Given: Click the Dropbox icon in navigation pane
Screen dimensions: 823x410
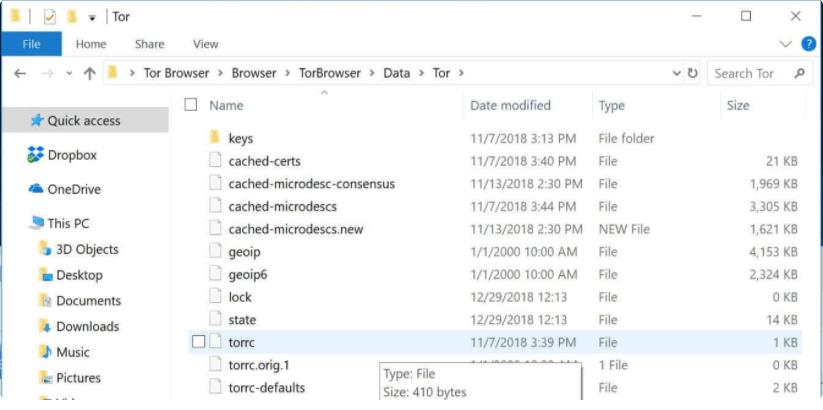Looking at the screenshot, I should point(36,155).
